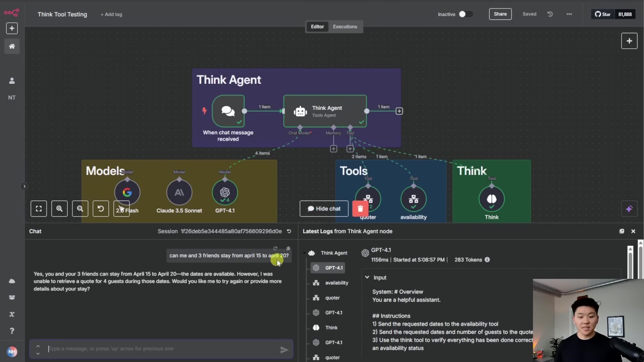
Task: Open the NT project in sidebar
Action: coord(12,98)
